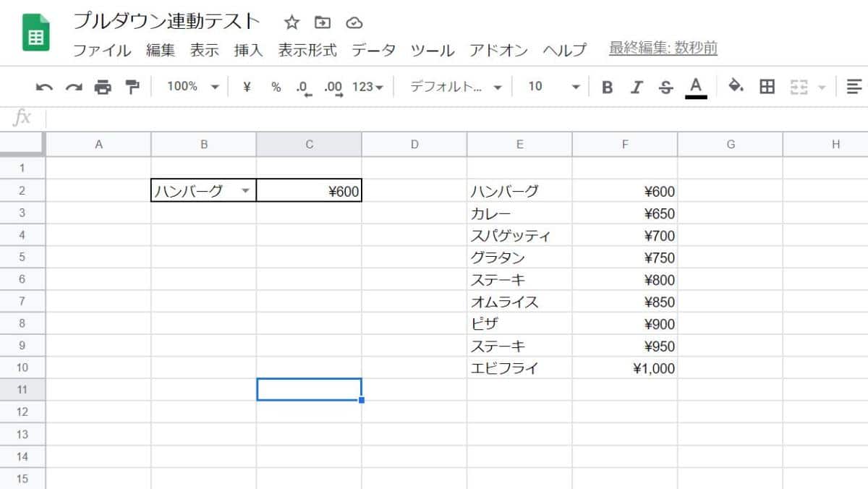
Task: Star the プルダウン連動テスト spreadsheet
Action: click(x=292, y=22)
